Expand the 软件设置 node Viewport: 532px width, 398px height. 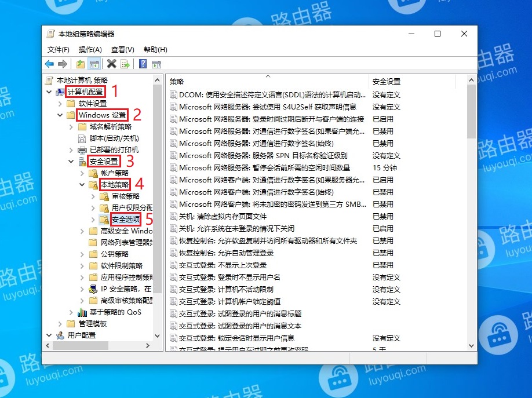[x=60, y=104]
